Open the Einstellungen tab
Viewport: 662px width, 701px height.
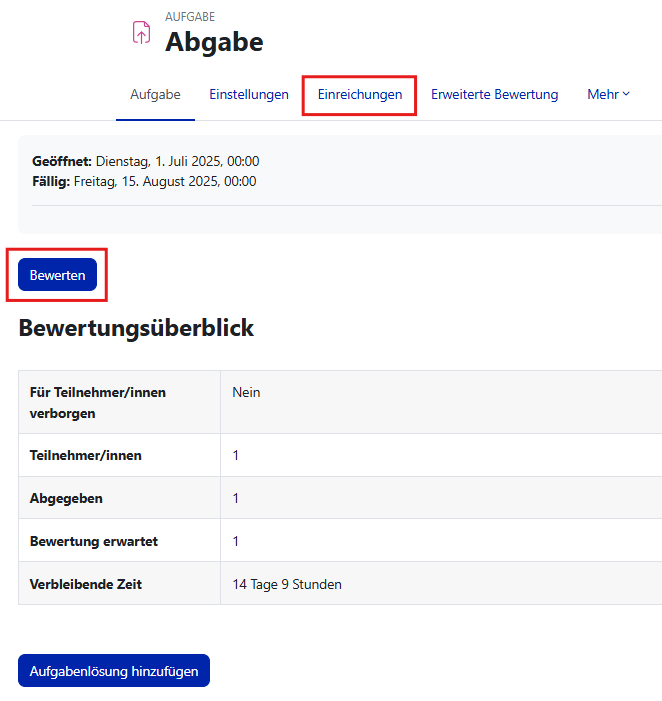pyautogui.click(x=249, y=95)
